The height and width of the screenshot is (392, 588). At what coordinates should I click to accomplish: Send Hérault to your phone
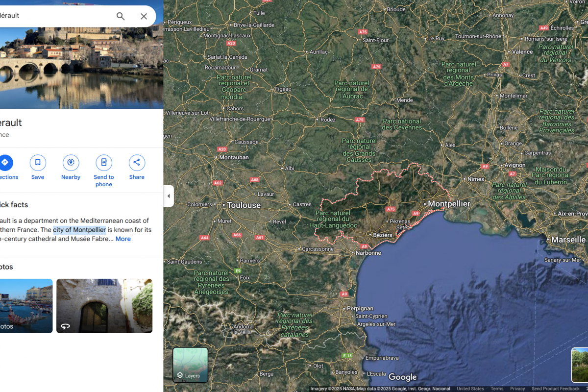pos(103,163)
